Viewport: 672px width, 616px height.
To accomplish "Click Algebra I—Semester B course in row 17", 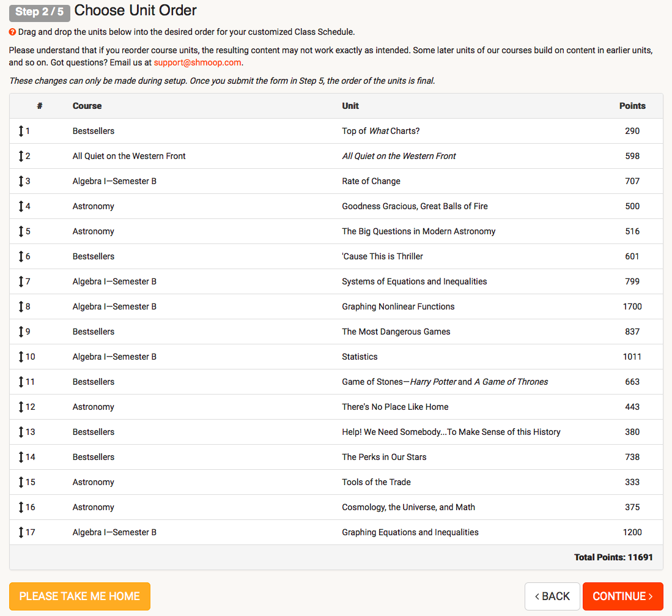I will pyautogui.click(x=114, y=532).
